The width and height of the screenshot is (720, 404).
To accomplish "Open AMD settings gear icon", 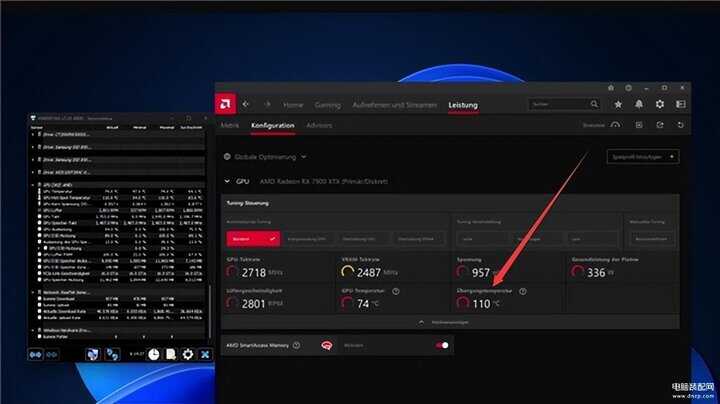I will 660,104.
